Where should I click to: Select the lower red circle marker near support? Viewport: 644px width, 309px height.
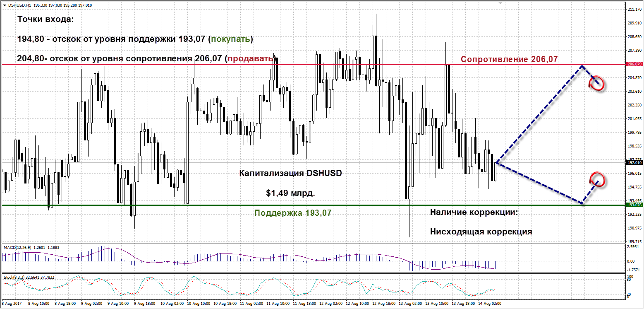click(x=597, y=179)
